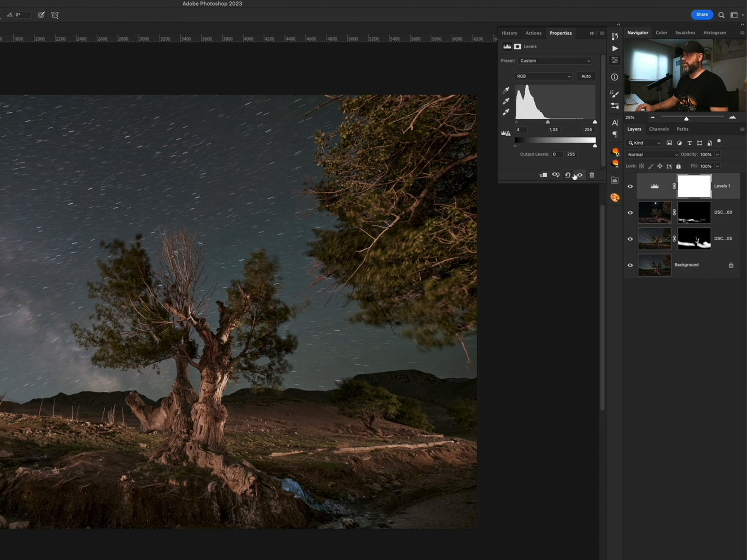Click the reset adjustment defaults icon

(x=568, y=175)
